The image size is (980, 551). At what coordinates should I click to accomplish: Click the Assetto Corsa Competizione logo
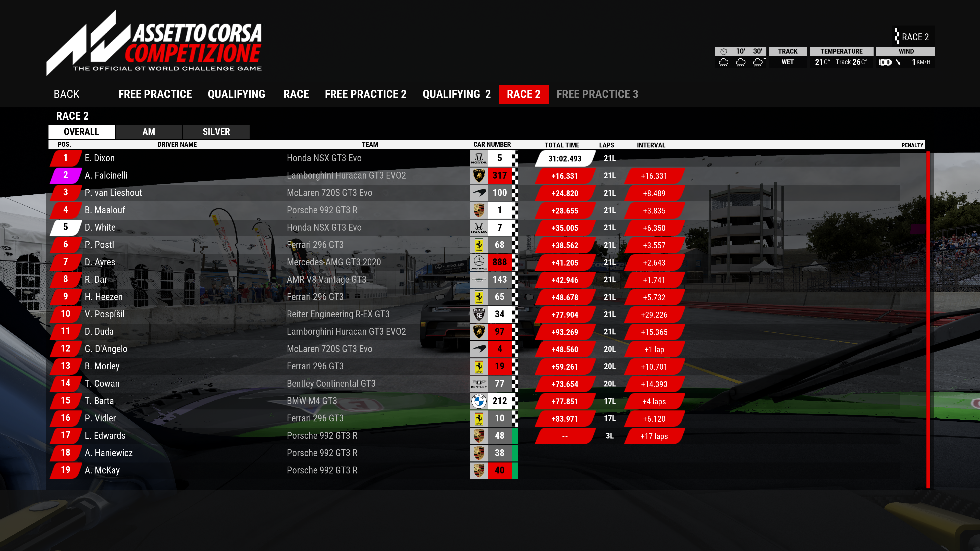154,43
